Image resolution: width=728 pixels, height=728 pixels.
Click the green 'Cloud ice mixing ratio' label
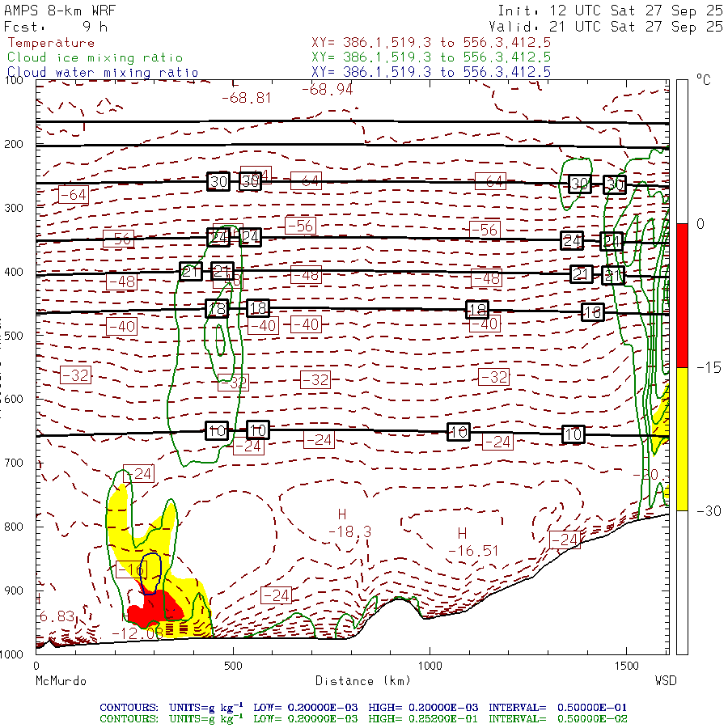click(x=95, y=57)
